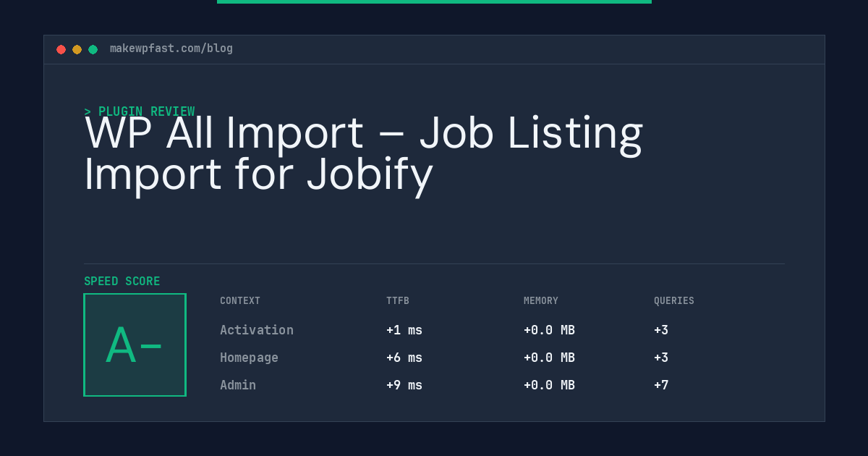Click the Admin TTFB value +9 ms

(x=404, y=385)
